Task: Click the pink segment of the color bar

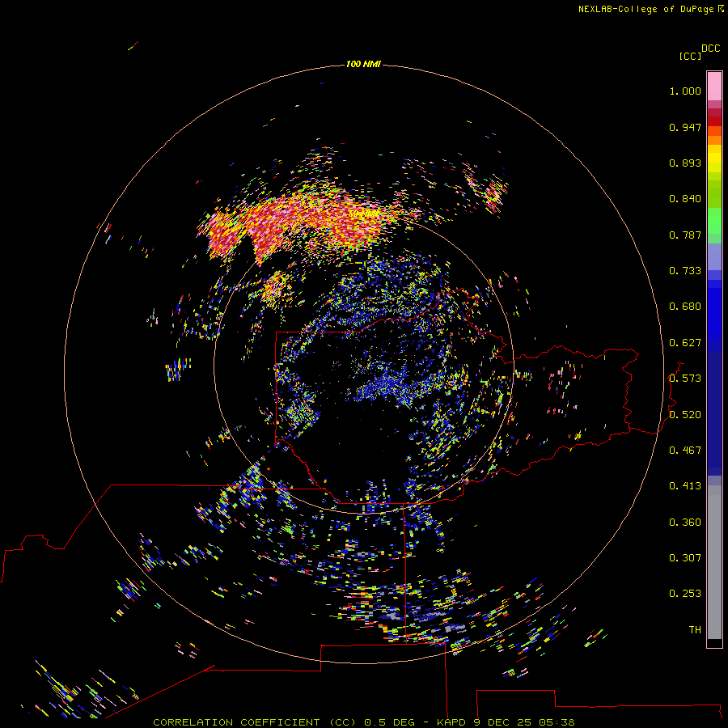Action: click(714, 86)
